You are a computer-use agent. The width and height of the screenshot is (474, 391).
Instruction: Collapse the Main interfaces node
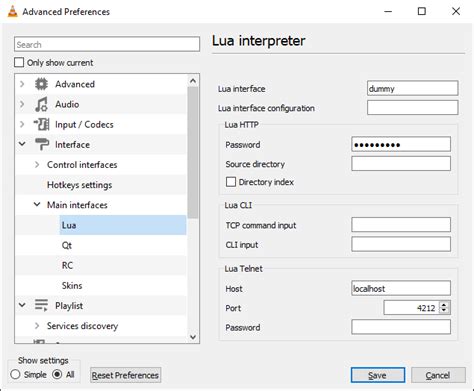37,204
